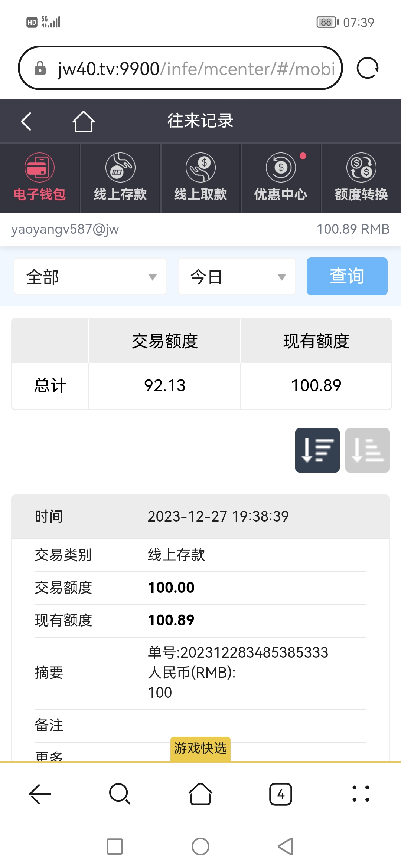Click the 查询 query button
This screenshot has width=401, height=868.
coord(347,276)
